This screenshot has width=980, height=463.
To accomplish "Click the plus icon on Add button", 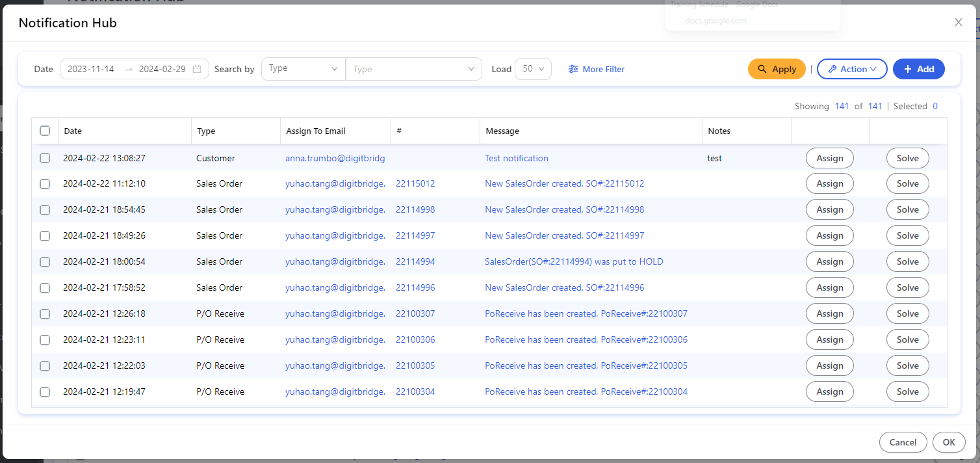I will click(908, 69).
